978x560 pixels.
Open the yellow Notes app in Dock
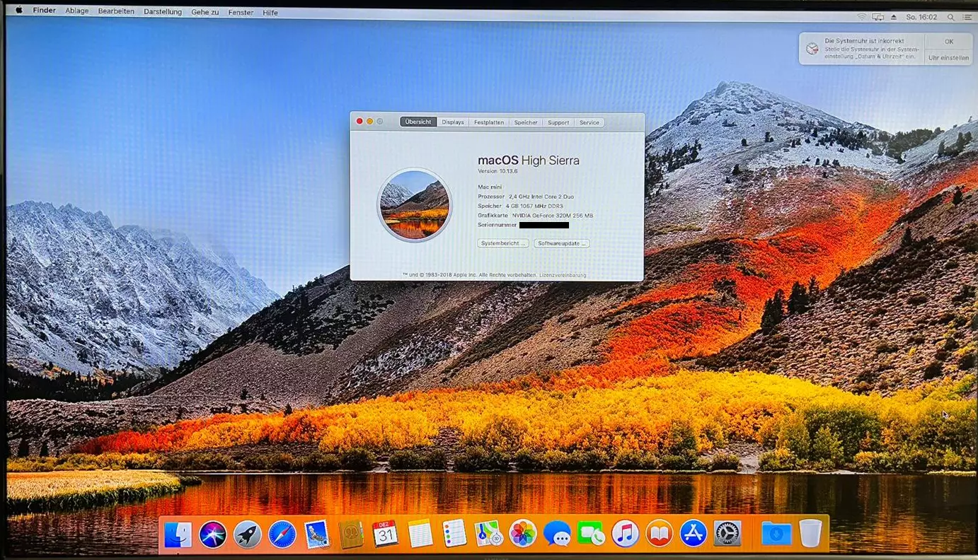(420, 534)
